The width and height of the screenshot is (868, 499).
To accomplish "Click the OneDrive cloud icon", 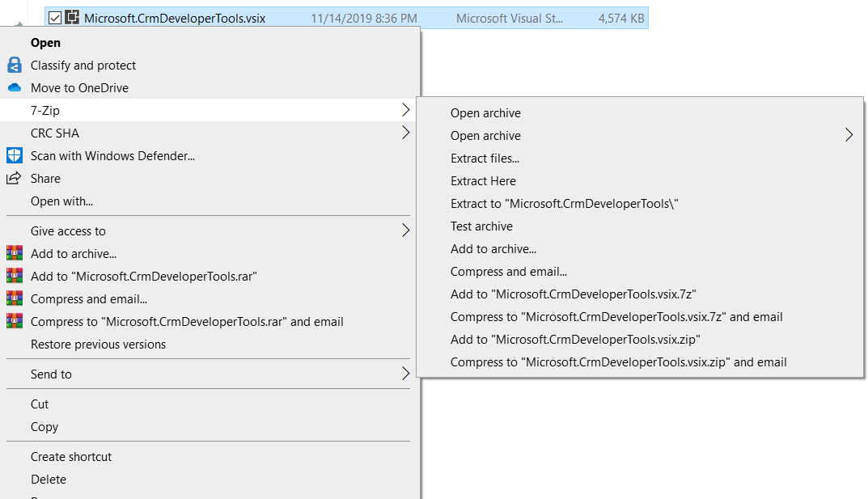I will tap(14, 88).
